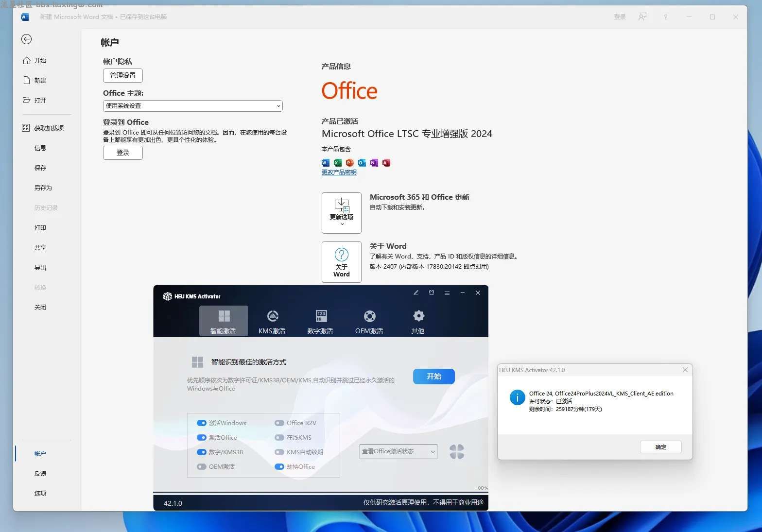
Task: Open the Update Options (更新选项) dropdown button
Action: (342, 213)
